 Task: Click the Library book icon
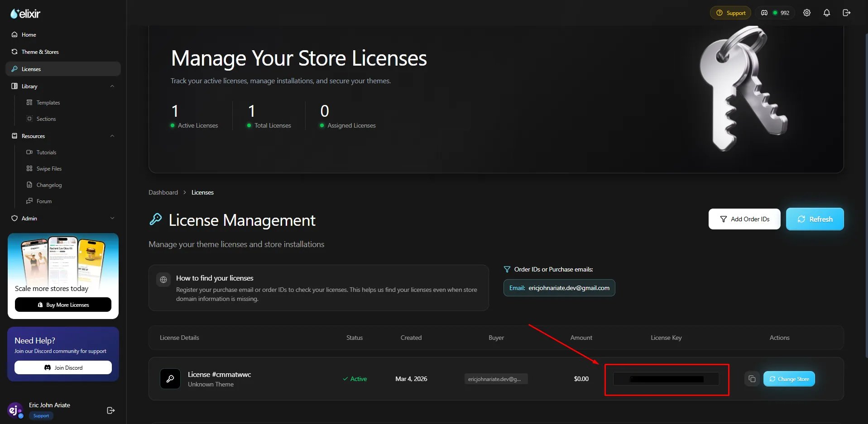[14, 86]
